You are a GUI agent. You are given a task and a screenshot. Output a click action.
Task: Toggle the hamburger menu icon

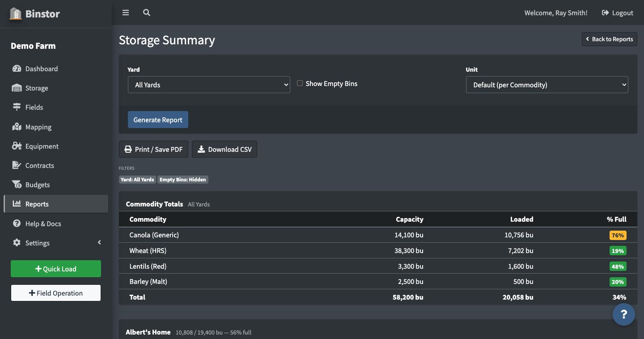[126, 13]
